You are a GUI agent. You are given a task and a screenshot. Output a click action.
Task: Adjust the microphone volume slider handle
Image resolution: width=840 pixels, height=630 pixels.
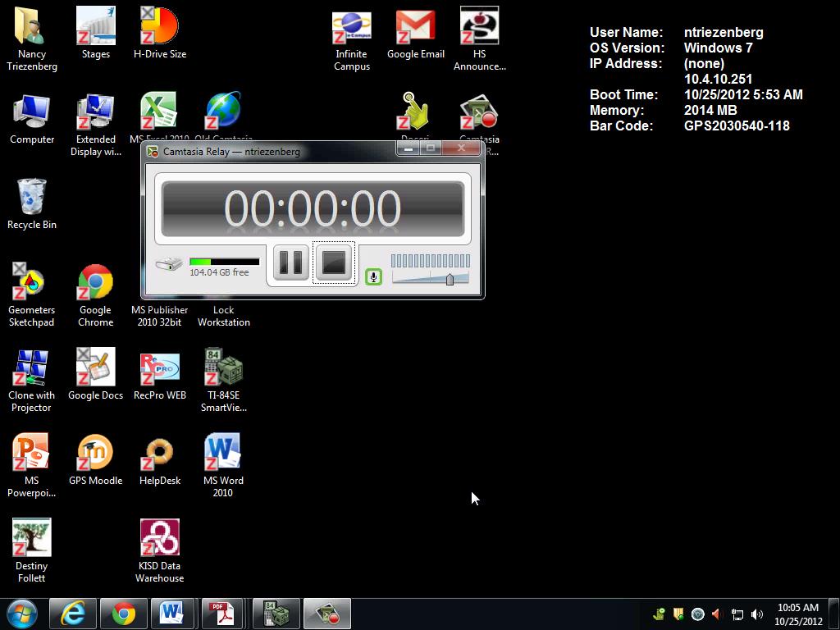pyautogui.click(x=450, y=279)
